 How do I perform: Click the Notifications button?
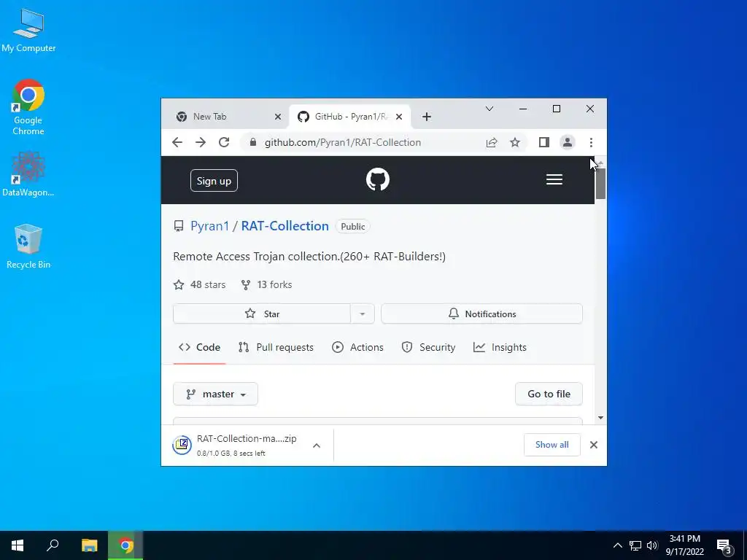481,314
